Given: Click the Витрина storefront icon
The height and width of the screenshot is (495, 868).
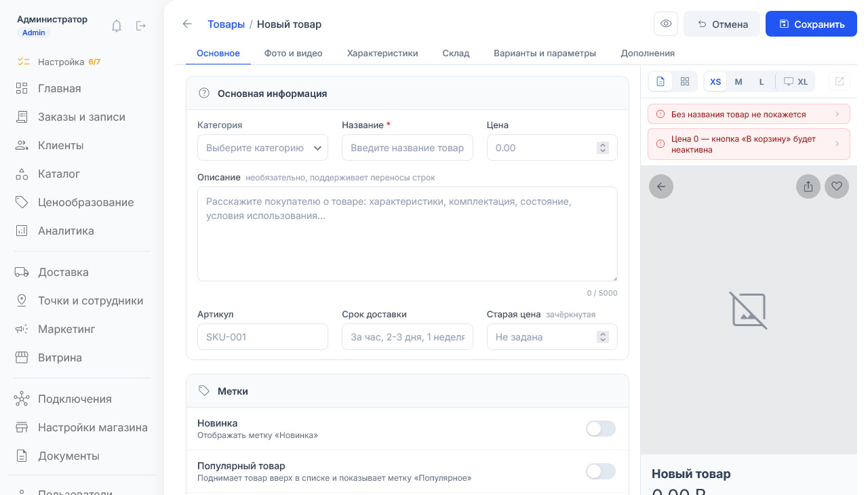Looking at the screenshot, I should (22, 357).
